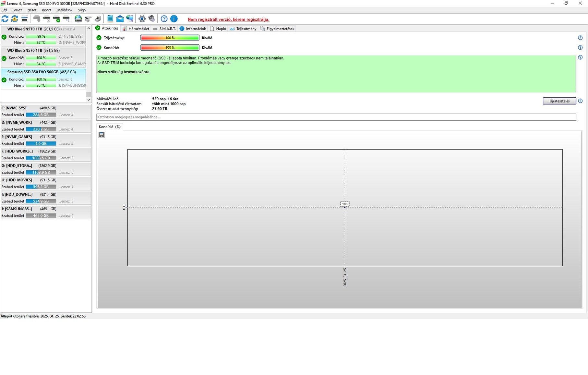This screenshot has width=588, height=375.
Task: Switch to the Figyelmeztetések tab
Action: pyautogui.click(x=278, y=29)
